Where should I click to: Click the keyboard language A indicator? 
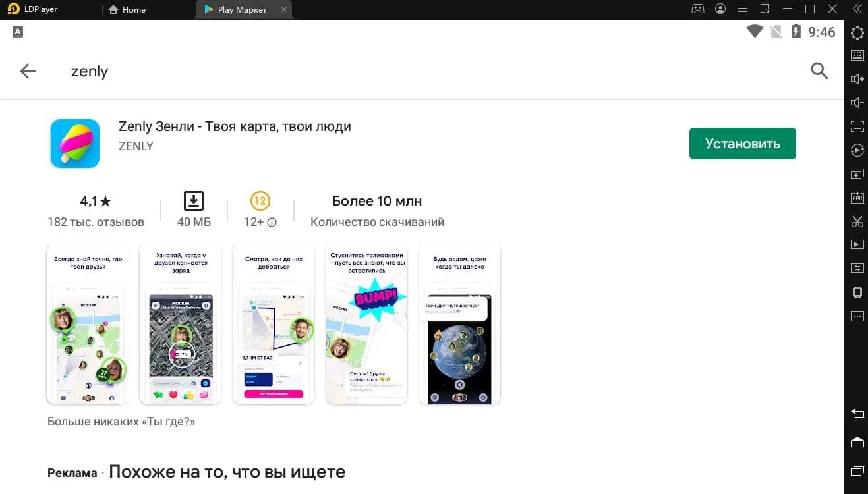point(18,32)
